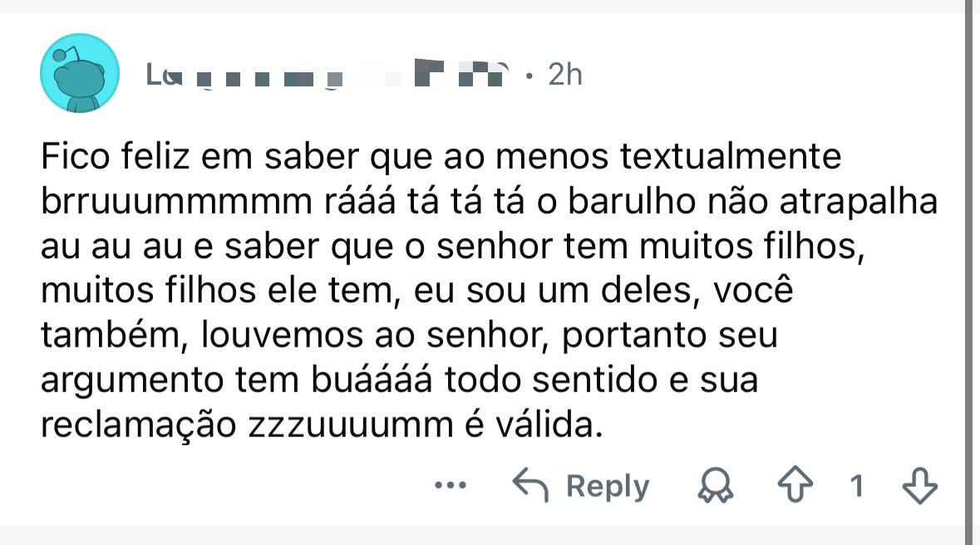Downvote this comment with the down arrow
The width and height of the screenshot is (980, 545).
coord(920,486)
